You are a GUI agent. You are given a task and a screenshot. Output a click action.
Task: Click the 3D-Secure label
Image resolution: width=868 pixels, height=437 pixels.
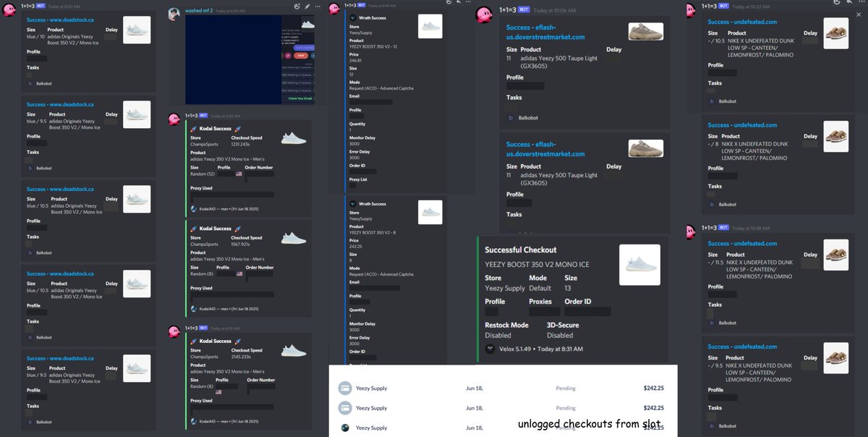coord(562,326)
